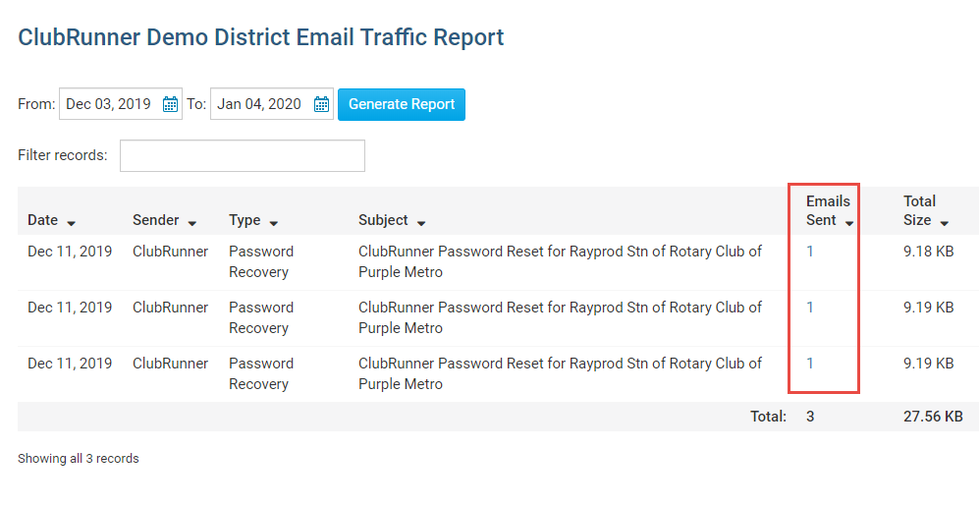Click the To date field Jan 04, 2020
The image size is (980, 506).
260,104
